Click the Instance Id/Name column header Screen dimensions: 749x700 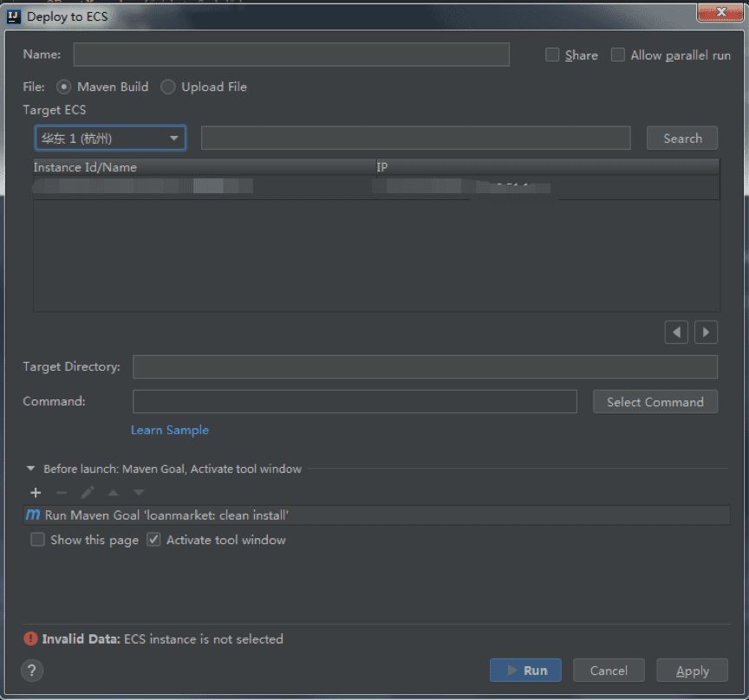click(205, 167)
